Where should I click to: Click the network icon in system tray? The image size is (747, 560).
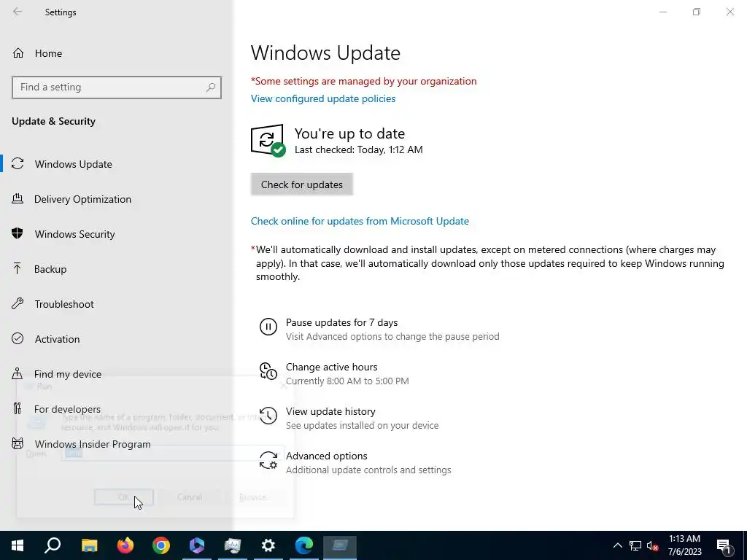click(635, 545)
